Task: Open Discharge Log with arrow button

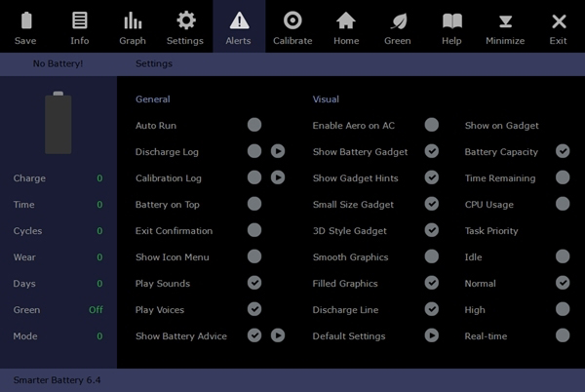Action: [x=278, y=151]
